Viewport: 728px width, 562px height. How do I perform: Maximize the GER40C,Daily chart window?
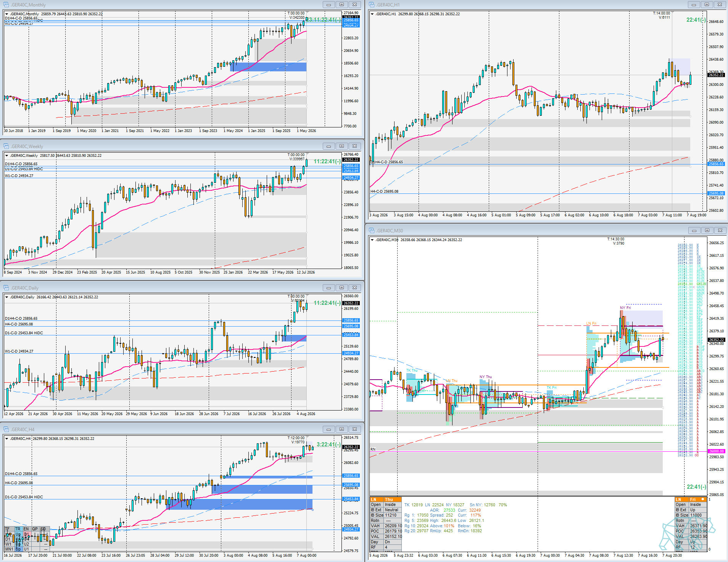[x=341, y=288]
